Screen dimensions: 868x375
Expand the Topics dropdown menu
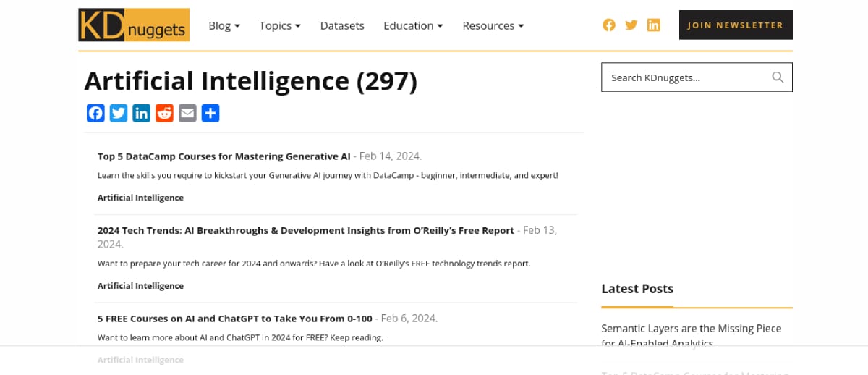280,25
